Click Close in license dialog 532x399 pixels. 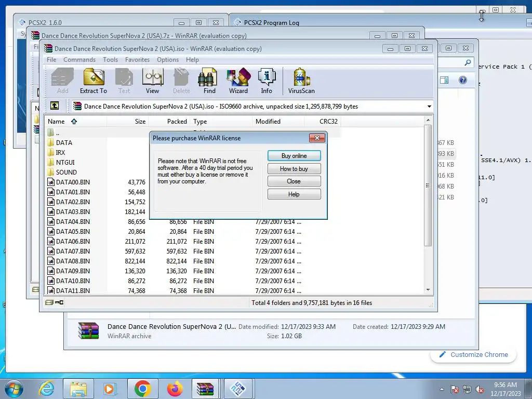coord(294,181)
